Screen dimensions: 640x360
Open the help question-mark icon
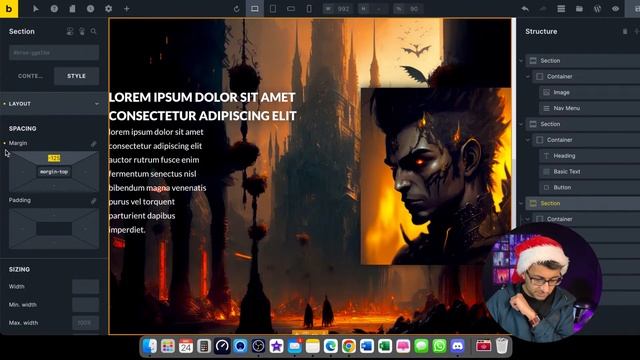[x=54, y=9]
